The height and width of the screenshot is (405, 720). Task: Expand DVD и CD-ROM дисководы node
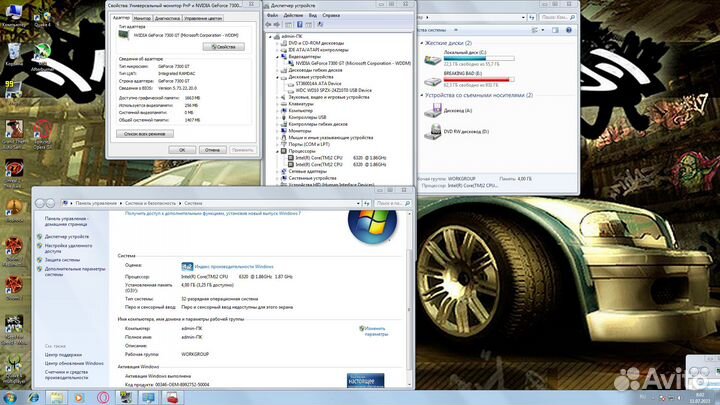coord(278,43)
